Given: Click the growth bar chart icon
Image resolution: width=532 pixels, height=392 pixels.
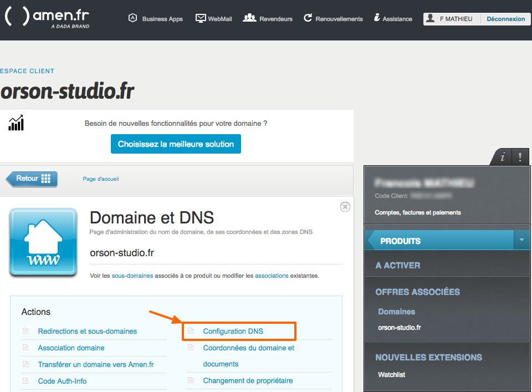Looking at the screenshot, I should [16, 123].
